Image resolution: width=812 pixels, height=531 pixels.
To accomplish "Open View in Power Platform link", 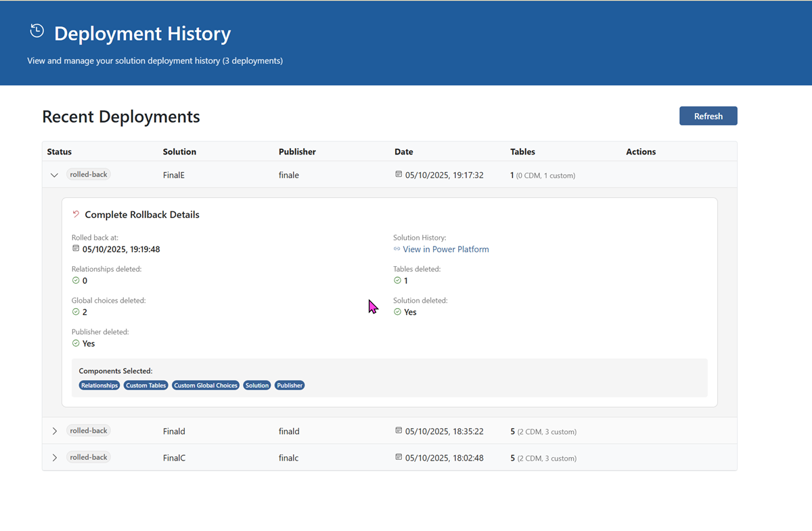I will tap(445, 249).
